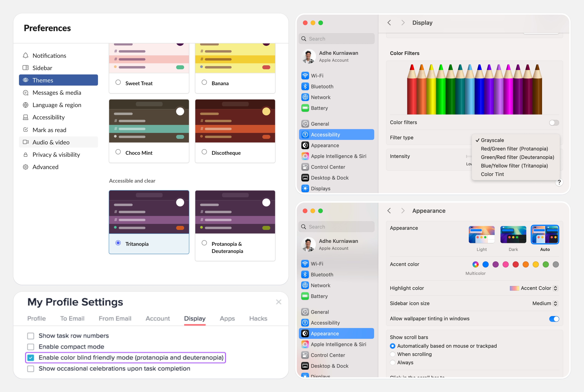Select When scrolling for scroll bars
This screenshot has width=584, height=392.
click(393, 354)
